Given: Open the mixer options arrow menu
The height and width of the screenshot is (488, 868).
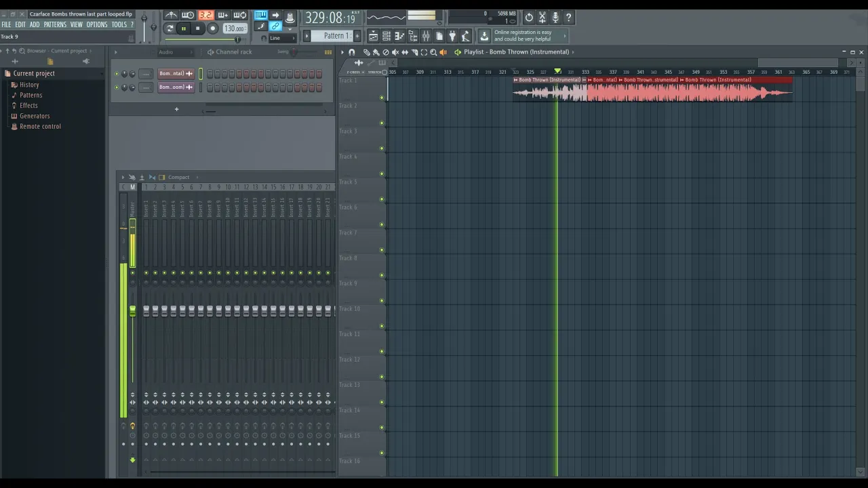Looking at the screenshot, I should coord(123,178).
